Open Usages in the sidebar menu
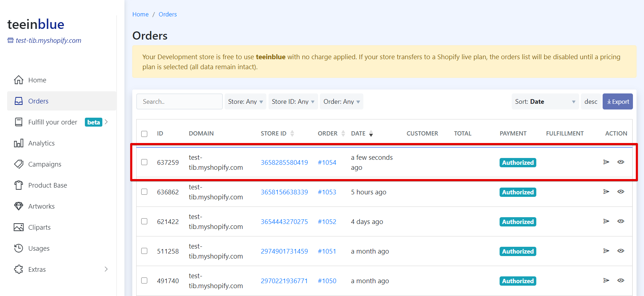 point(62,248)
